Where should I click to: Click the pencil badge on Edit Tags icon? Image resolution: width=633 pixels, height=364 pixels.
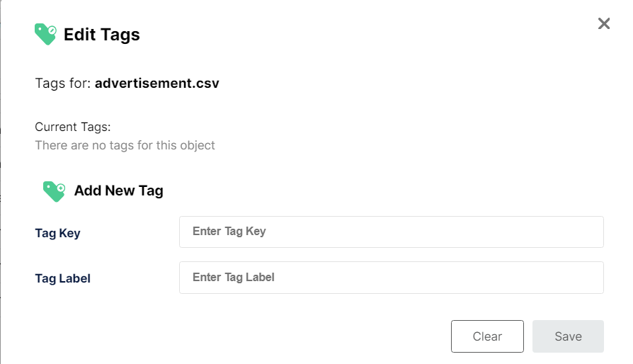click(52, 30)
